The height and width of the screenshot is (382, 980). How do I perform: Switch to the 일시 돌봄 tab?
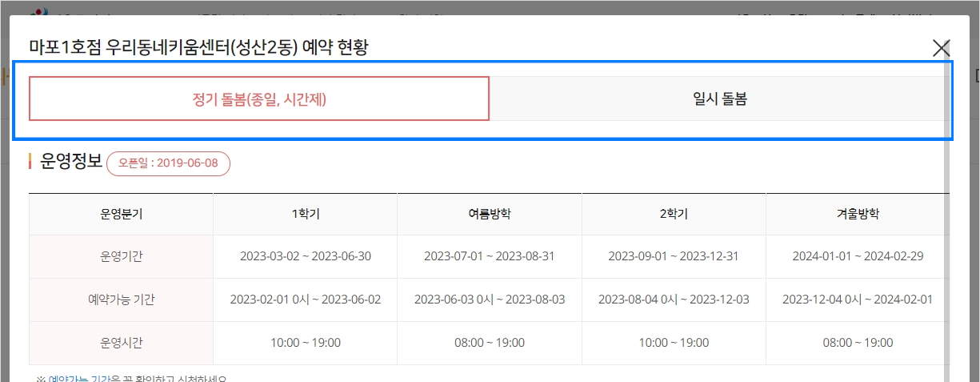pyautogui.click(x=720, y=99)
